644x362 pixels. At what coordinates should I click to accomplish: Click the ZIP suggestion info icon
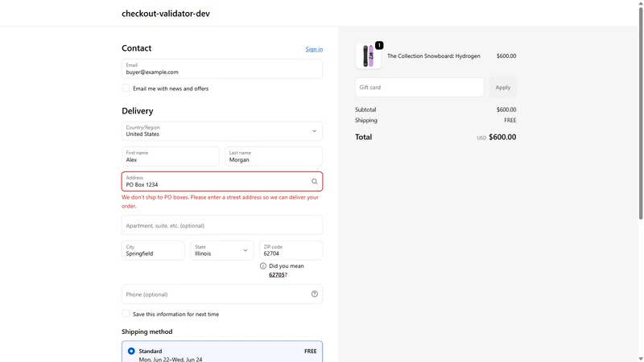(263, 266)
